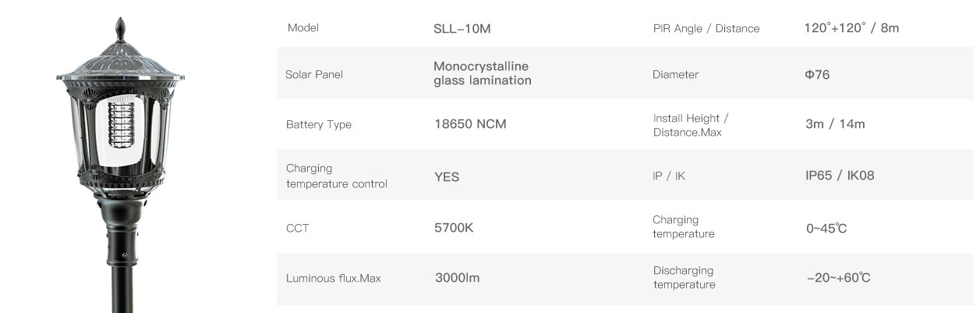Select the 3m / 14m value
This screenshot has height=313, width=980.
pos(835,124)
